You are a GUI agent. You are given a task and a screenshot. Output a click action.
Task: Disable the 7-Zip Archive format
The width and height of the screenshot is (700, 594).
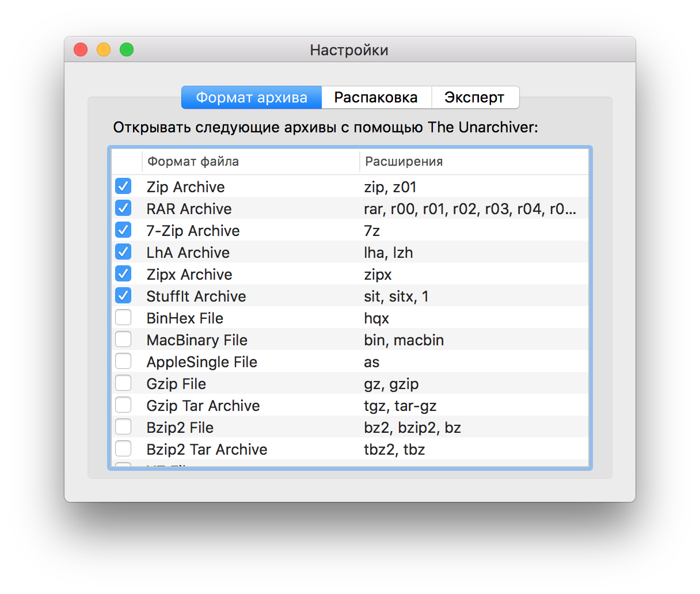tap(123, 230)
